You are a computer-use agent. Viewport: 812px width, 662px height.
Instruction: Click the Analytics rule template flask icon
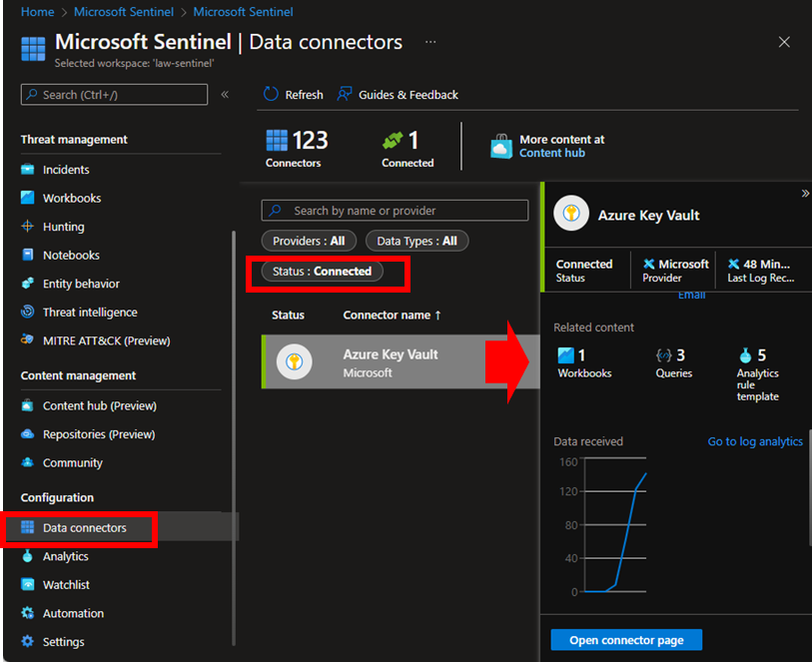pos(745,355)
